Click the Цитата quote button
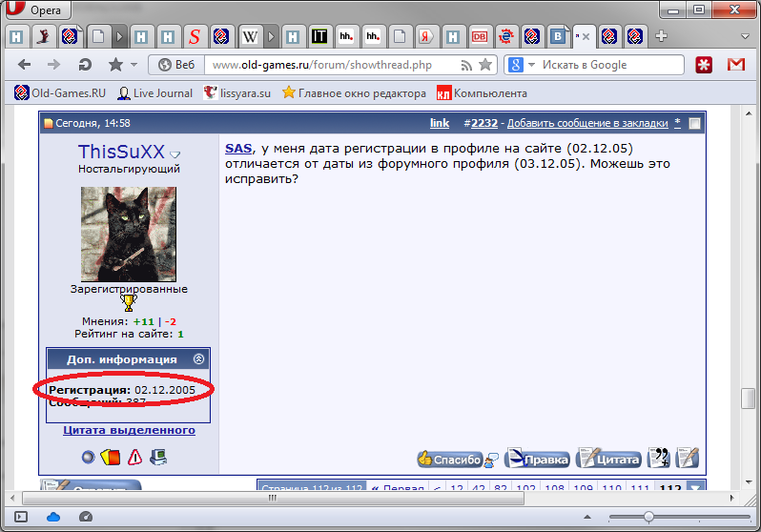Image resolution: width=761 pixels, height=532 pixels. coord(608,459)
